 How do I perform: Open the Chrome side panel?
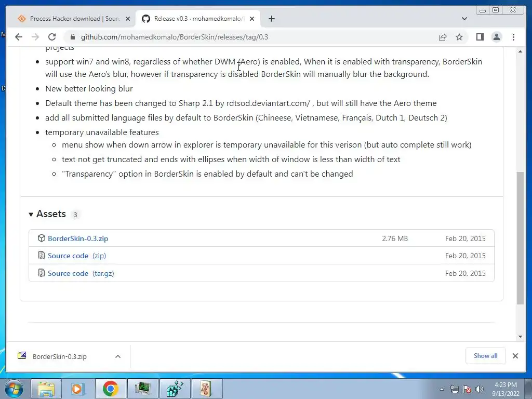click(x=480, y=37)
